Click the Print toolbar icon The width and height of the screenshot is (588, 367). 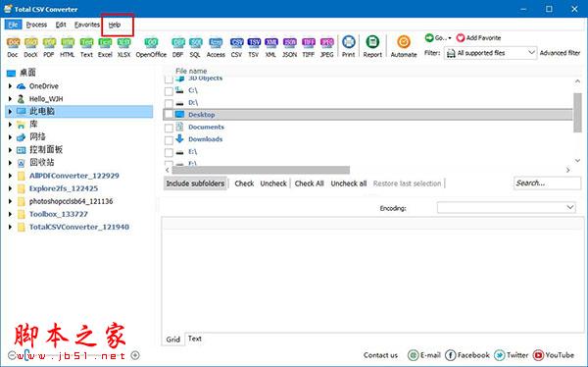pyautogui.click(x=348, y=41)
